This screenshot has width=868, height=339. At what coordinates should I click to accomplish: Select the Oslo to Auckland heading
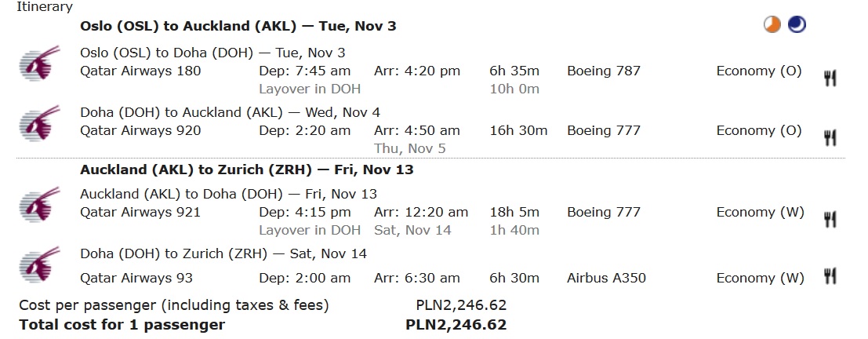tap(238, 26)
